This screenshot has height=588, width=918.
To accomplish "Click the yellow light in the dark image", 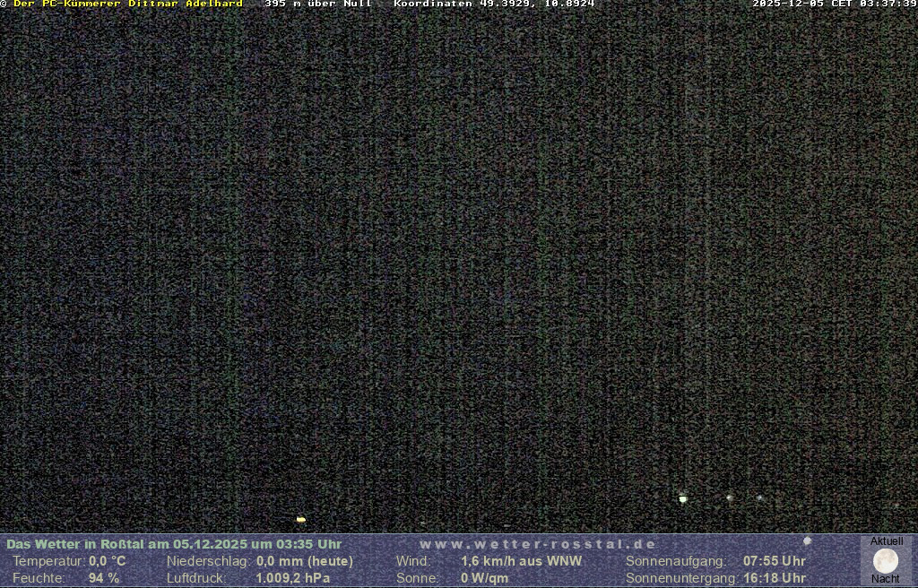I will [301, 519].
